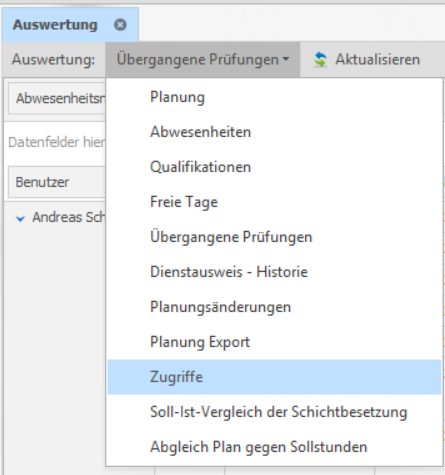Select Übergangene Prüfungen list entry
The image size is (445, 475).
coord(274,237)
